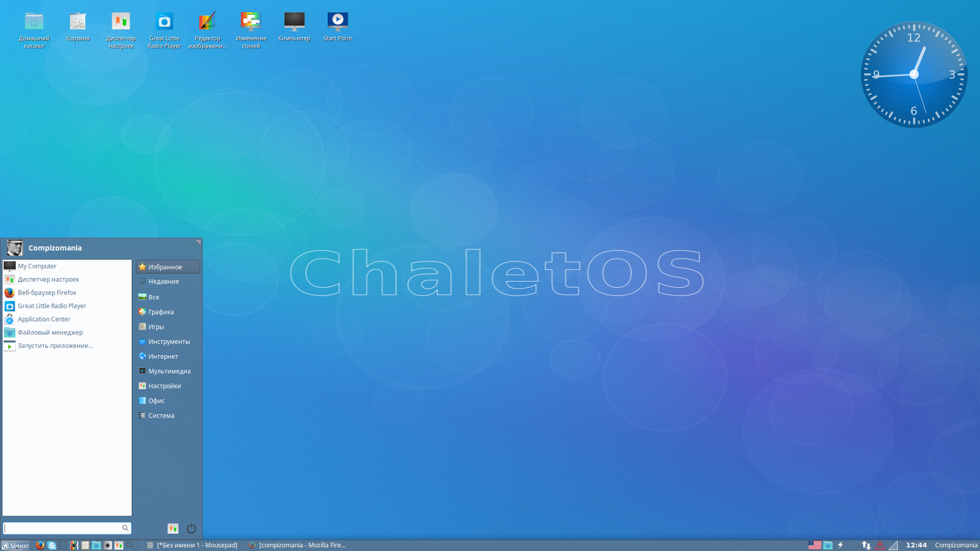Select Запустить приложение... menu entry
This screenshot has height=551, width=980.
(67, 346)
